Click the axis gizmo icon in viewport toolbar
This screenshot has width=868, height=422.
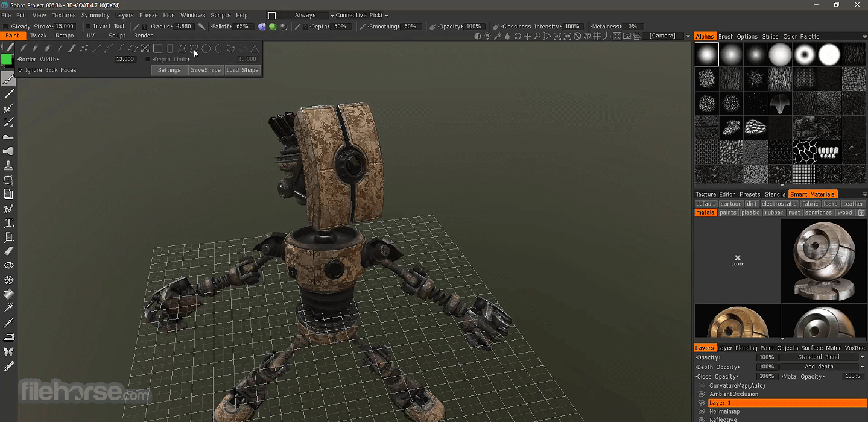pyautogui.click(x=607, y=36)
